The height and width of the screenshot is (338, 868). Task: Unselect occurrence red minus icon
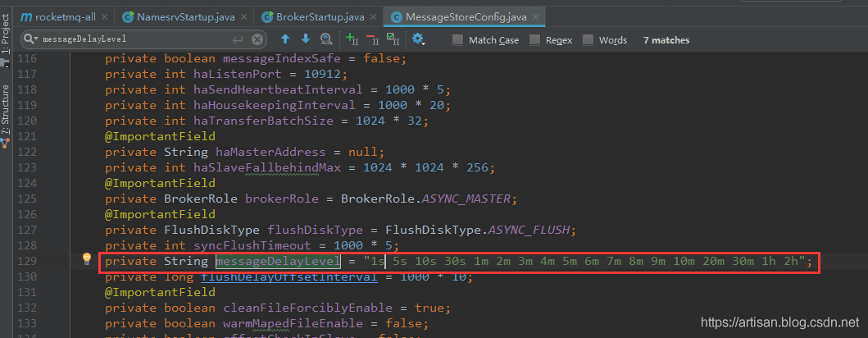point(371,39)
